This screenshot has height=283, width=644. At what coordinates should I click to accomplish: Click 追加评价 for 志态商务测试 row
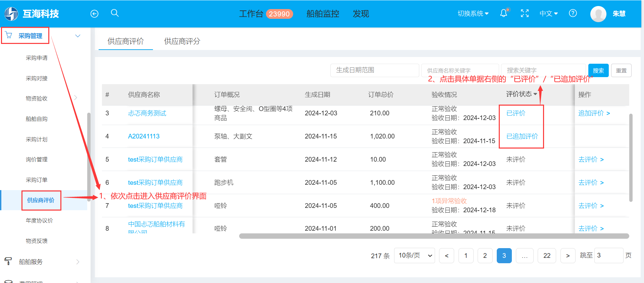click(x=594, y=113)
